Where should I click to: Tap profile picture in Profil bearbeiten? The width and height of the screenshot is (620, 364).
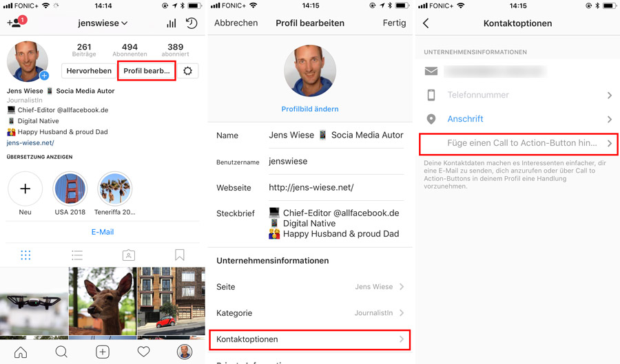(310, 71)
